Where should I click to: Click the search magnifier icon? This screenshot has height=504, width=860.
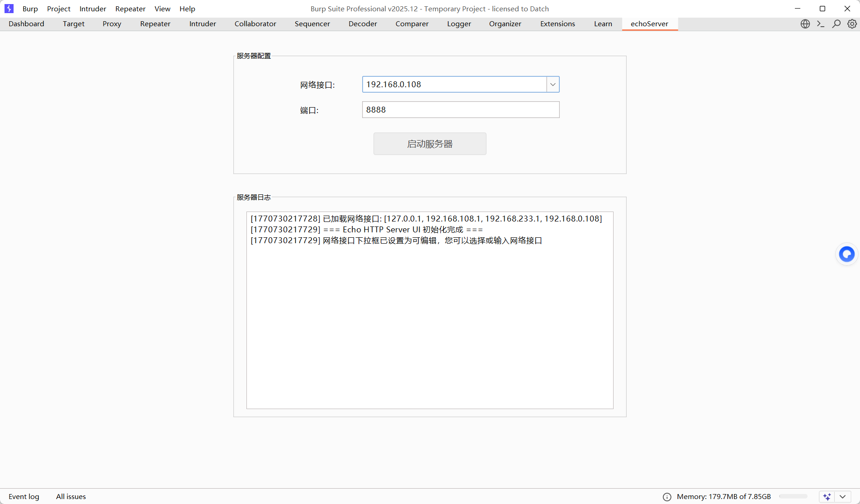pos(836,24)
